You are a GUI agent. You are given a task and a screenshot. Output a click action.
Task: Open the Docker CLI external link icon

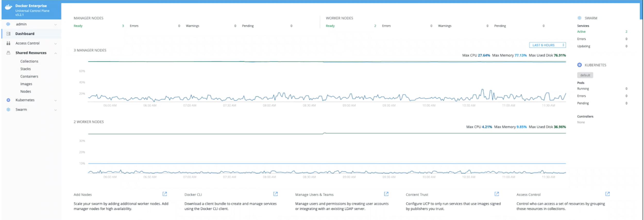[275, 194]
